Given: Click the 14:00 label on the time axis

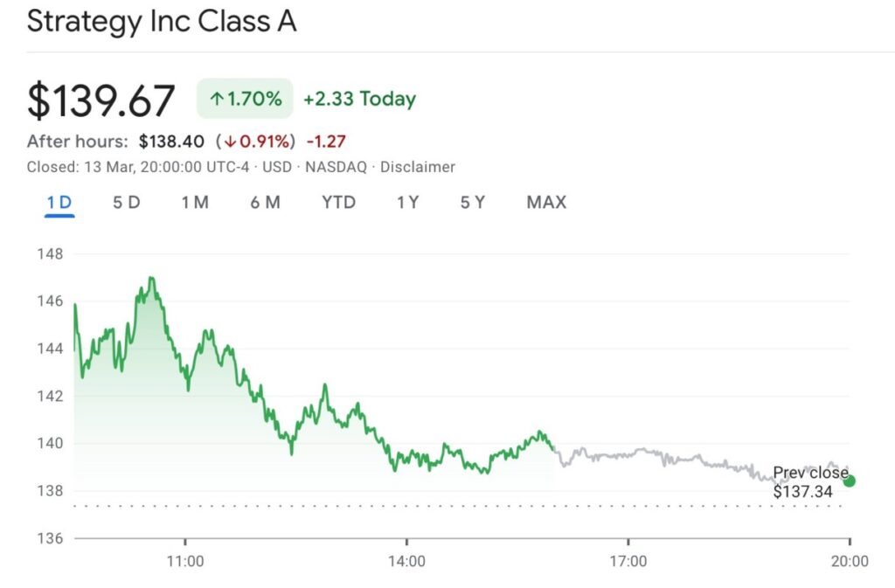Looking at the screenshot, I should pos(406,562).
